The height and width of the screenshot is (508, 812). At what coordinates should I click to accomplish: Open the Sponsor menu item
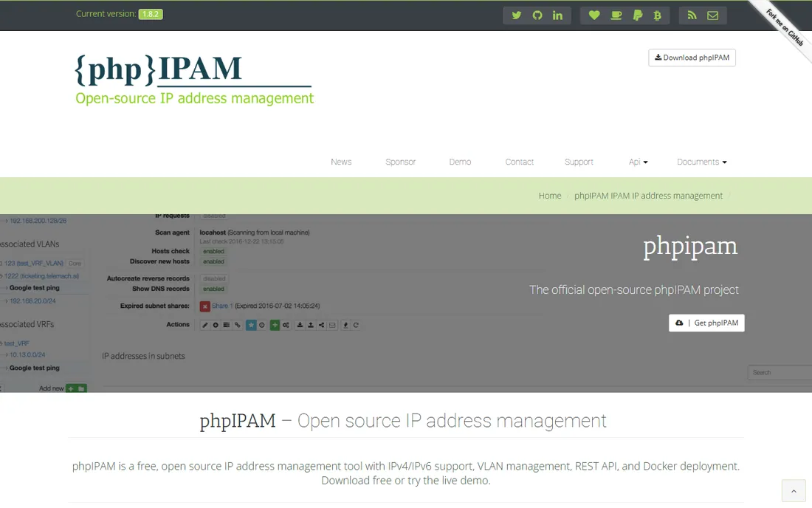coord(400,162)
